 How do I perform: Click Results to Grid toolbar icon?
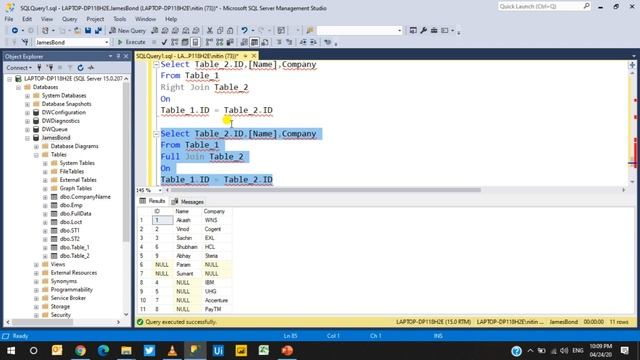tap(254, 42)
